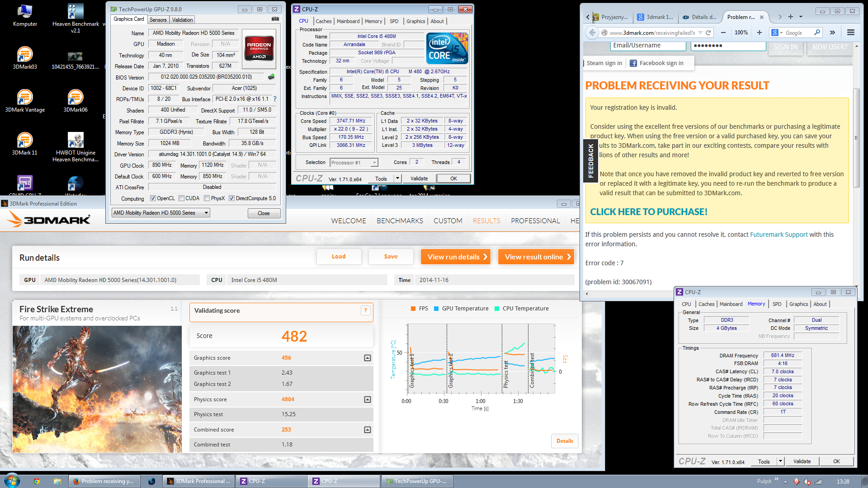Click the View run details button
868x488 pixels.
click(x=456, y=257)
